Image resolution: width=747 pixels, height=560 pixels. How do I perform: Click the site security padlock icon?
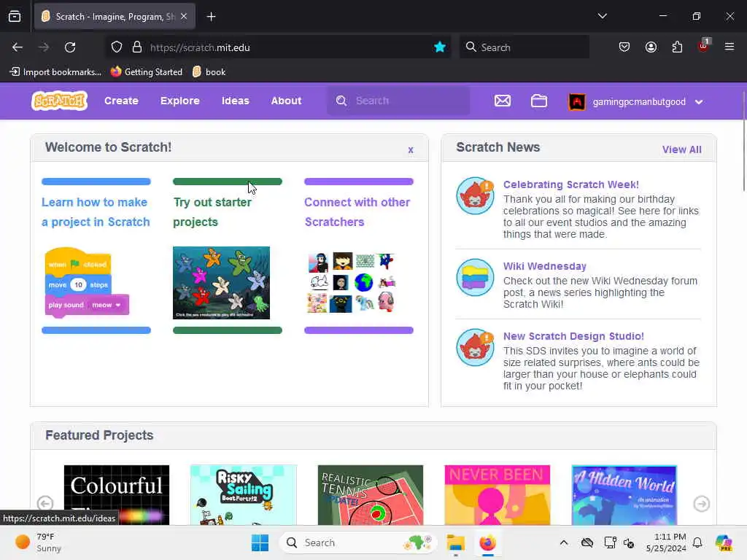pos(137,47)
